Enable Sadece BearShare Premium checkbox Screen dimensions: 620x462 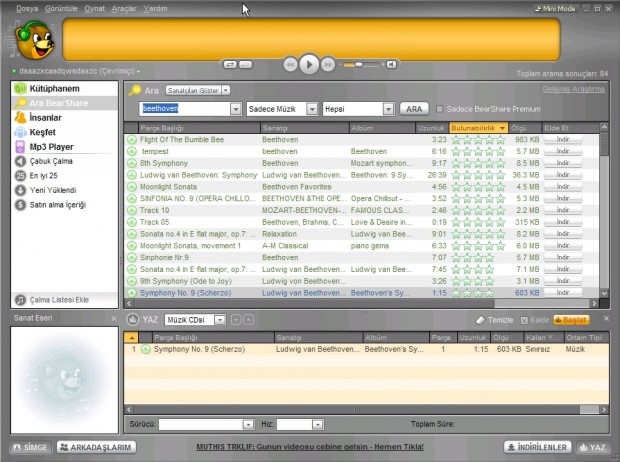(439, 109)
